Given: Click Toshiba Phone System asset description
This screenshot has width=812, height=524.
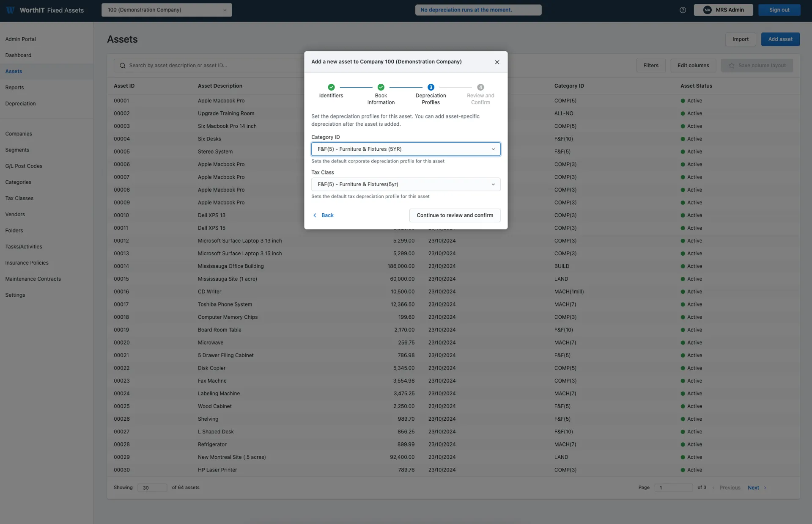Looking at the screenshot, I should tap(225, 304).
